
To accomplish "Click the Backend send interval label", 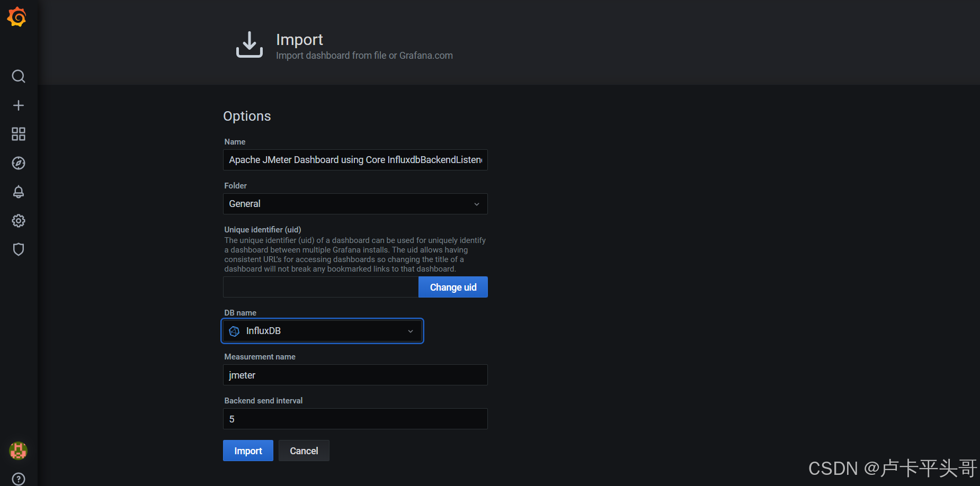I will [263, 401].
